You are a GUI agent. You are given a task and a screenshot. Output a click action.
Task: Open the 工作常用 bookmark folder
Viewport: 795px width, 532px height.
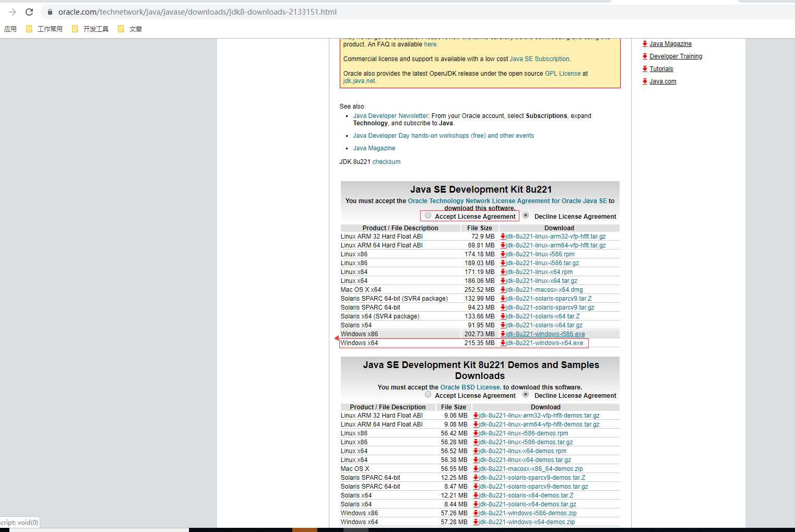pyautogui.click(x=44, y=29)
